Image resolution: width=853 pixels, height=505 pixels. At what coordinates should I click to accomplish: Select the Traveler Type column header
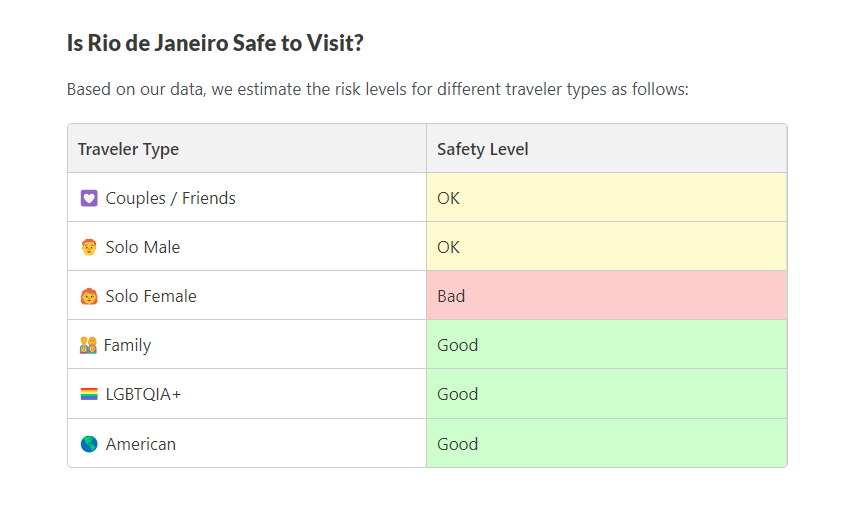pos(129,149)
